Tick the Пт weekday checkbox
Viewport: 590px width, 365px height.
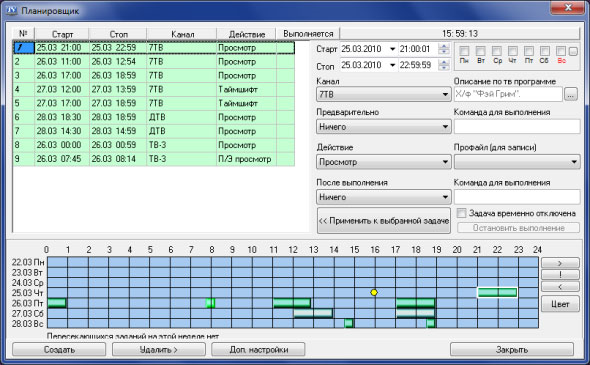[529, 51]
